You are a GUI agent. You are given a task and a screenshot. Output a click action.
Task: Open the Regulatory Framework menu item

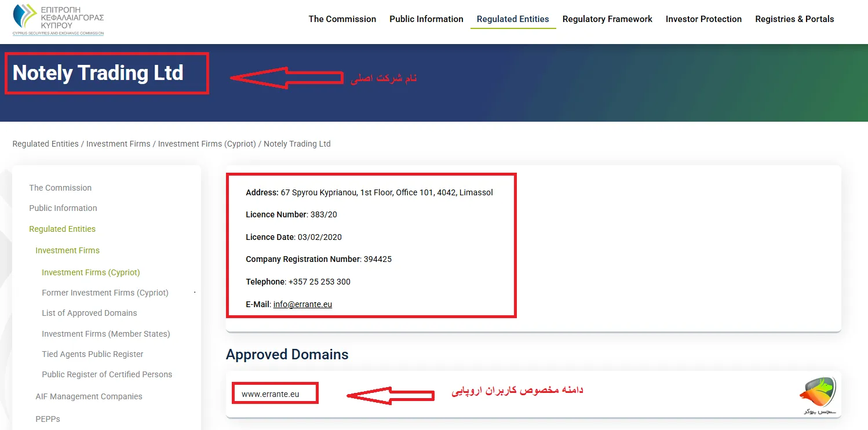point(607,19)
